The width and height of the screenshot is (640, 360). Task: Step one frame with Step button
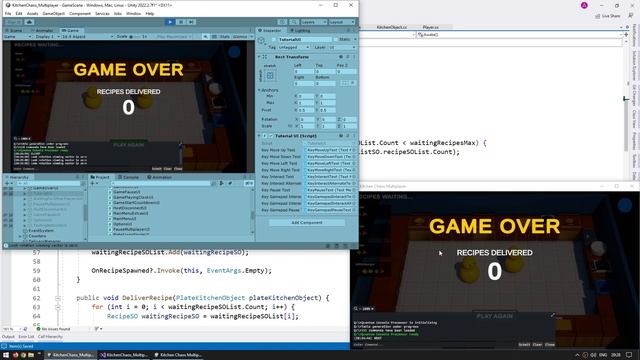coord(191,22)
